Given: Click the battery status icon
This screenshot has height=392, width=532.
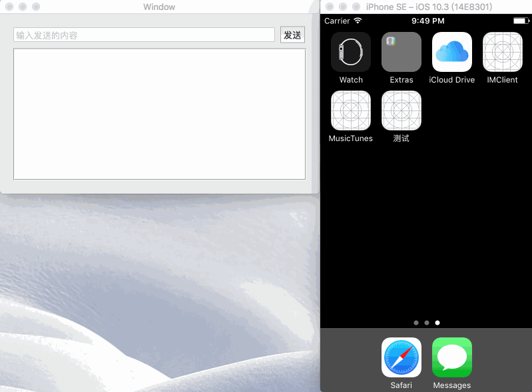Looking at the screenshot, I should click(x=521, y=21).
